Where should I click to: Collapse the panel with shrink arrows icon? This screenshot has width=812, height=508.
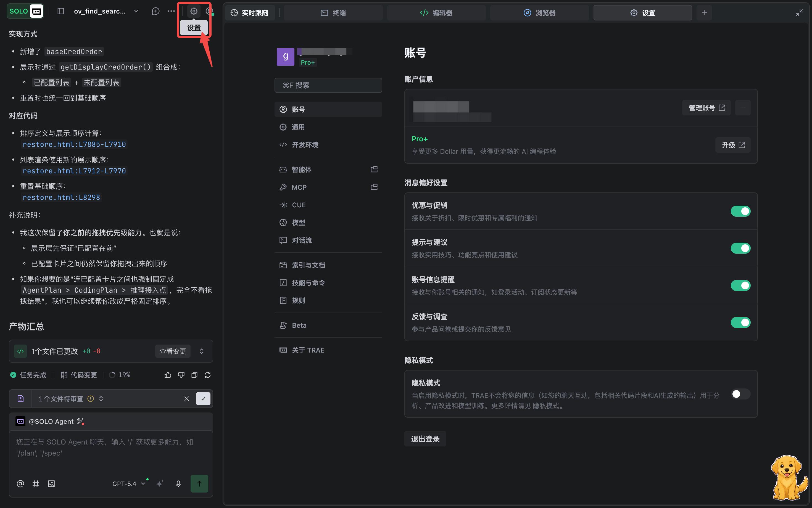pyautogui.click(x=799, y=13)
